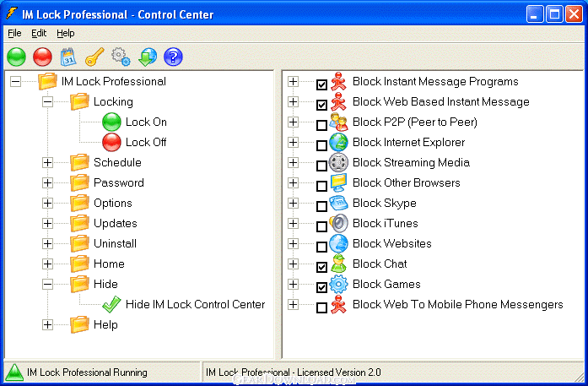Image resolution: width=588 pixels, height=386 pixels.
Task: Click the green triangle status bar icon
Action: click(15, 372)
